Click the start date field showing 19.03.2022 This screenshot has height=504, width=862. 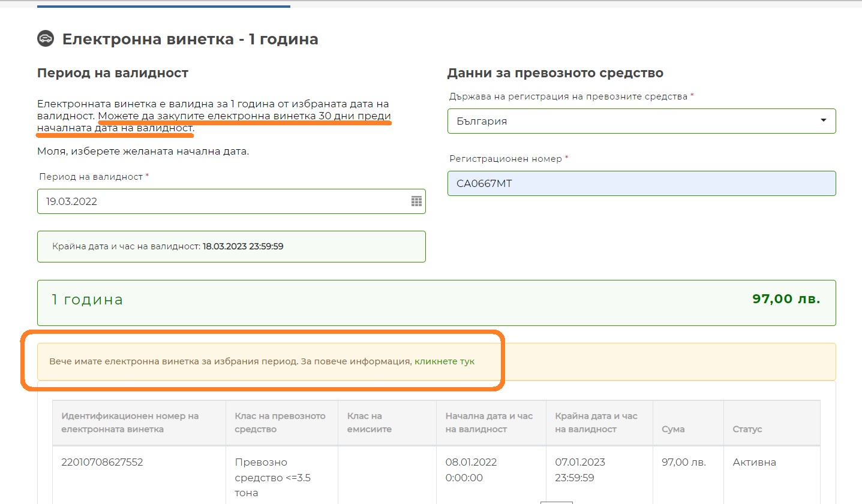coord(222,201)
